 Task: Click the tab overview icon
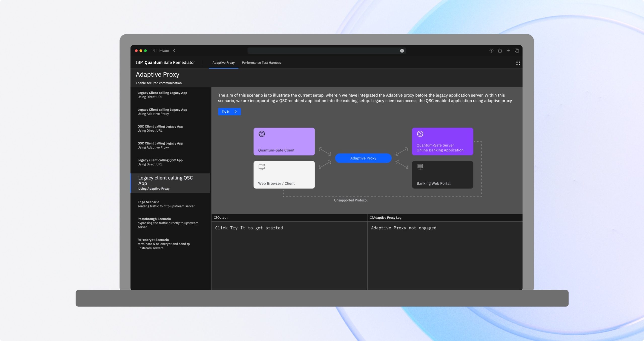(517, 51)
